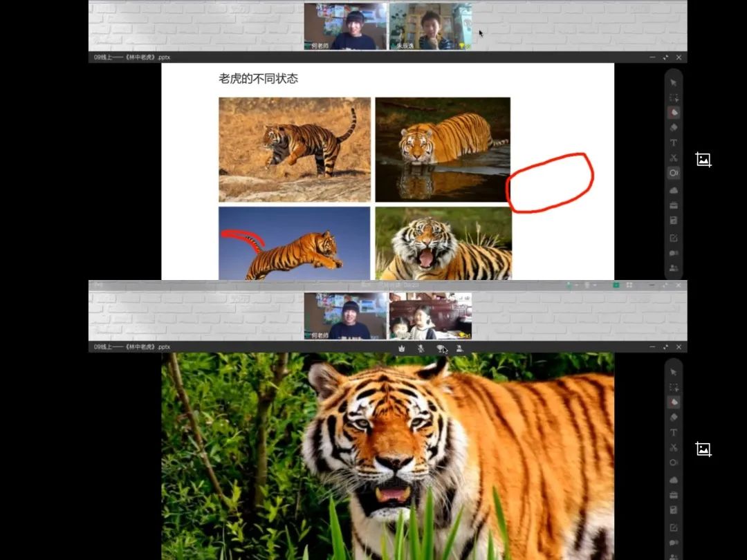Activate the text T tool beside the close-up slide
747x560 pixels.
(x=674, y=432)
